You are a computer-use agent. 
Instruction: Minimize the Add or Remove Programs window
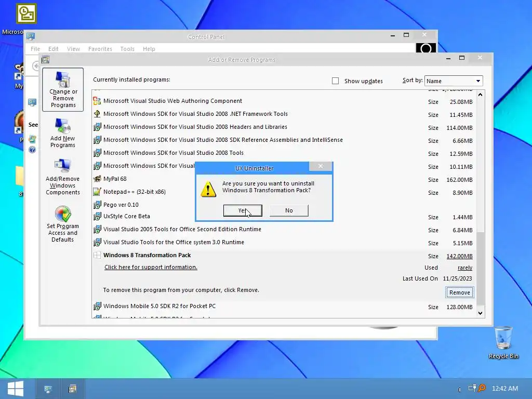(x=448, y=58)
